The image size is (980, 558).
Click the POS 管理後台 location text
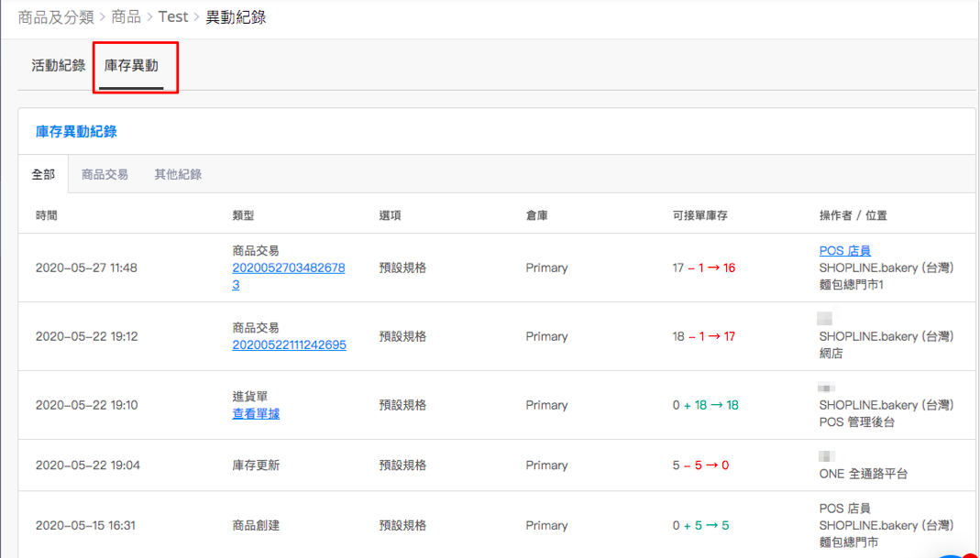857,421
